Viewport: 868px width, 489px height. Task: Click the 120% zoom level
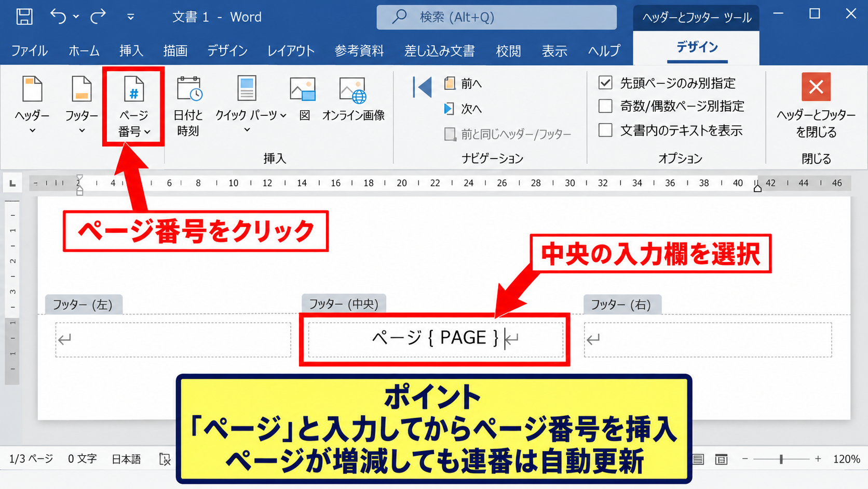point(846,459)
